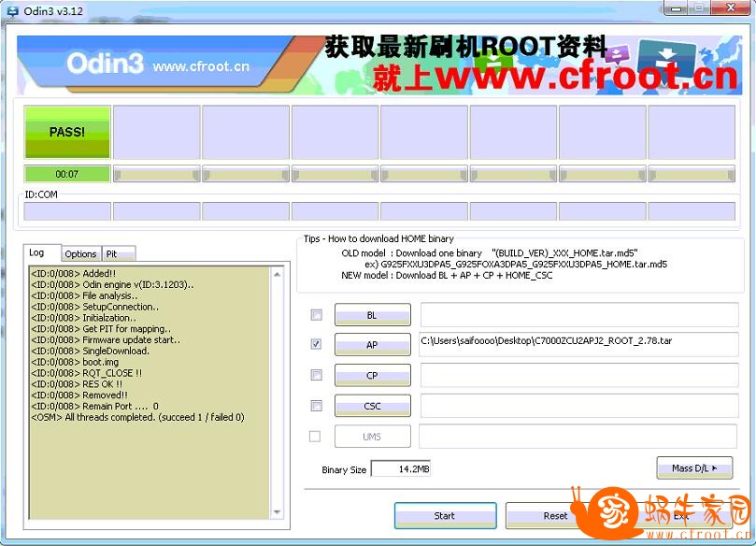Click the greyed-out UMS button
Image resolution: width=756 pixels, height=546 pixels.
coord(373,436)
